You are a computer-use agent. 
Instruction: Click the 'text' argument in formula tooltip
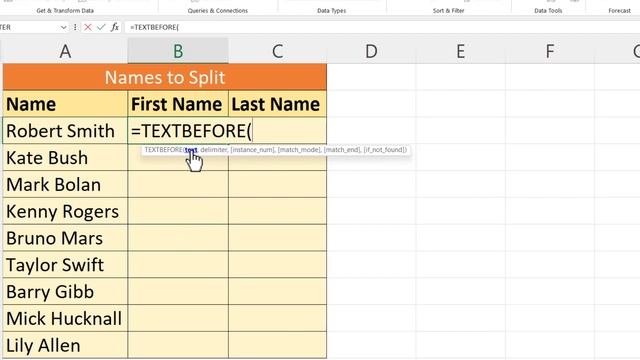[x=191, y=150]
